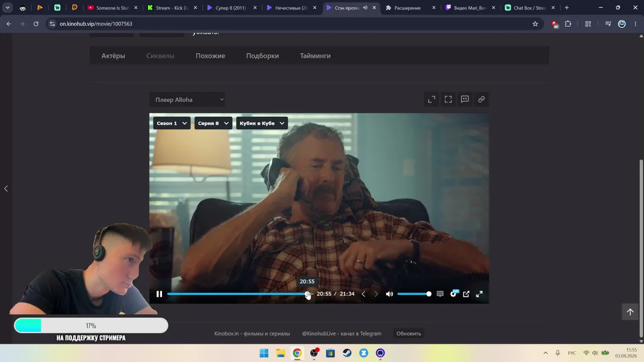
Task: Open Chrome extensions puzzle icon
Action: coord(568,24)
